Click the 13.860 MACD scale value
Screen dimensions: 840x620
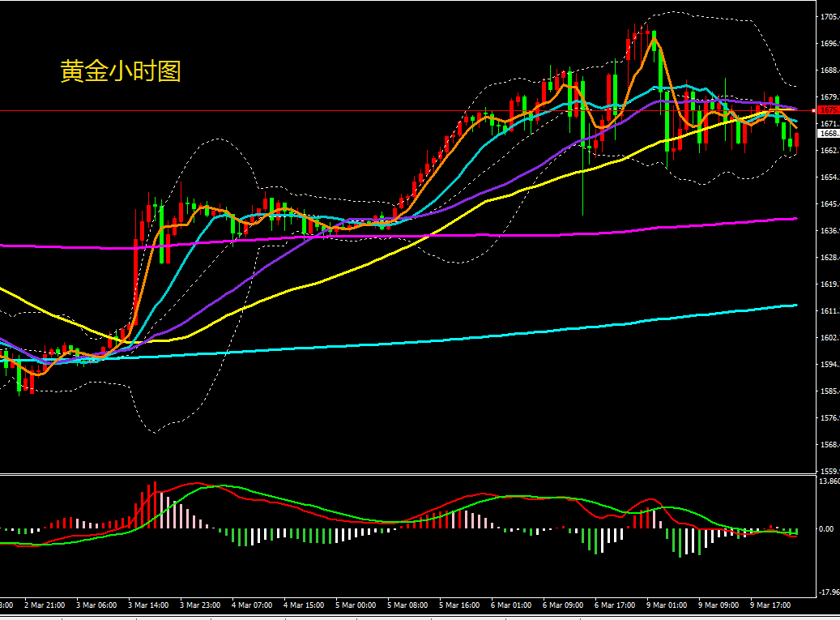tap(829, 481)
